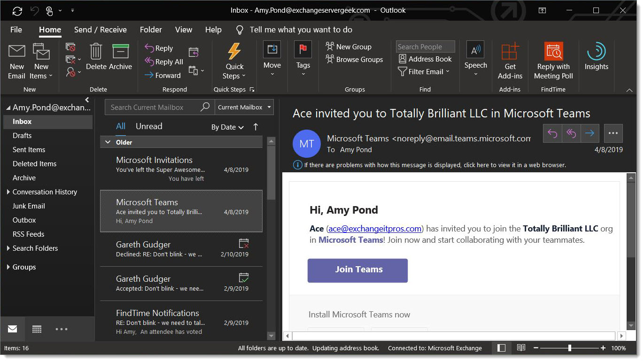644x362 pixels.
Task: Open the Microsoft Invitations email
Action: click(x=181, y=169)
